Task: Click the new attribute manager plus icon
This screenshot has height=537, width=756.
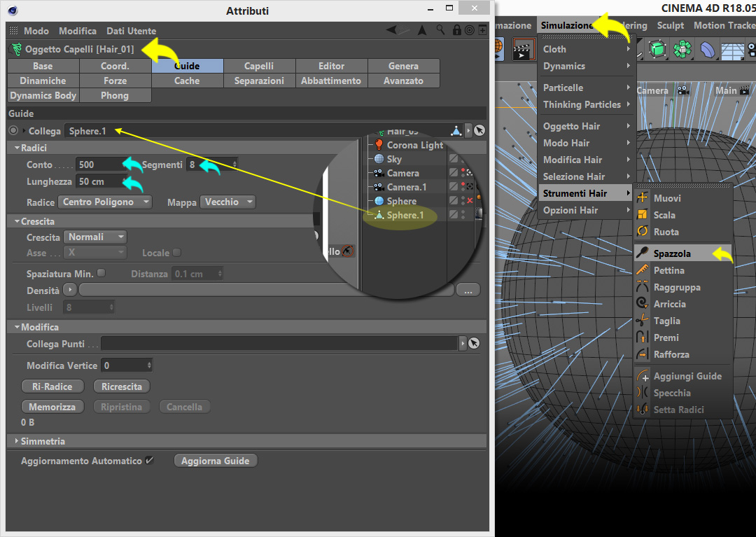Action: [482, 30]
